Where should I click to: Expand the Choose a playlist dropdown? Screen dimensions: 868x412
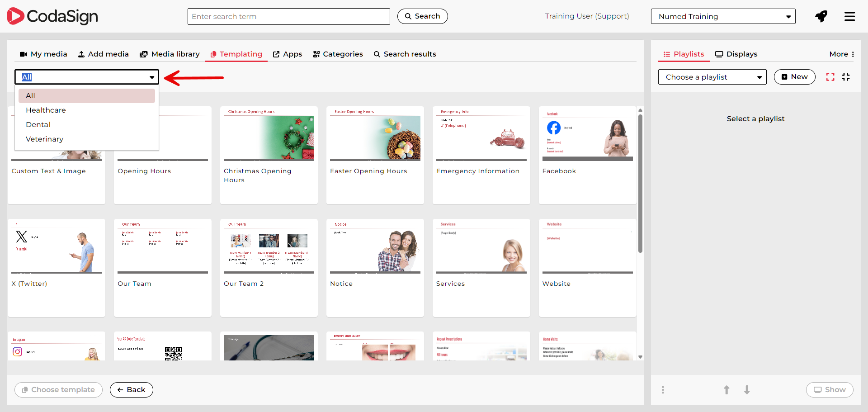712,77
